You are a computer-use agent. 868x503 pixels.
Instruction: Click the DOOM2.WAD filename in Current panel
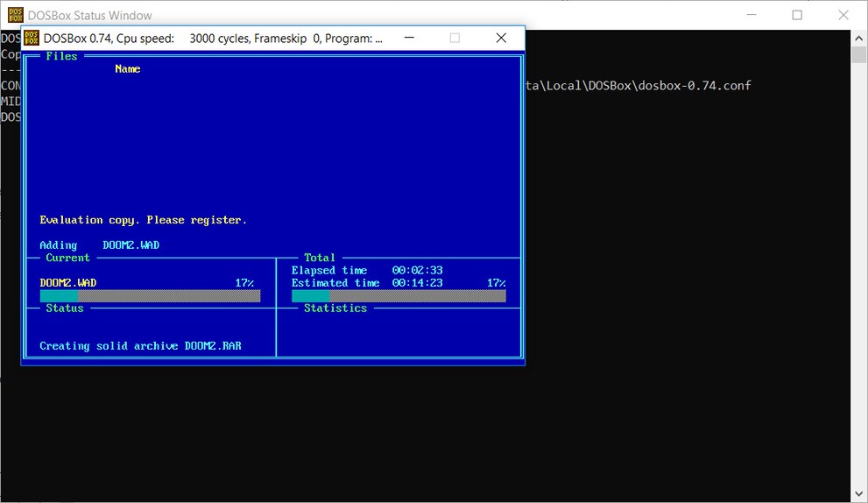pos(67,283)
